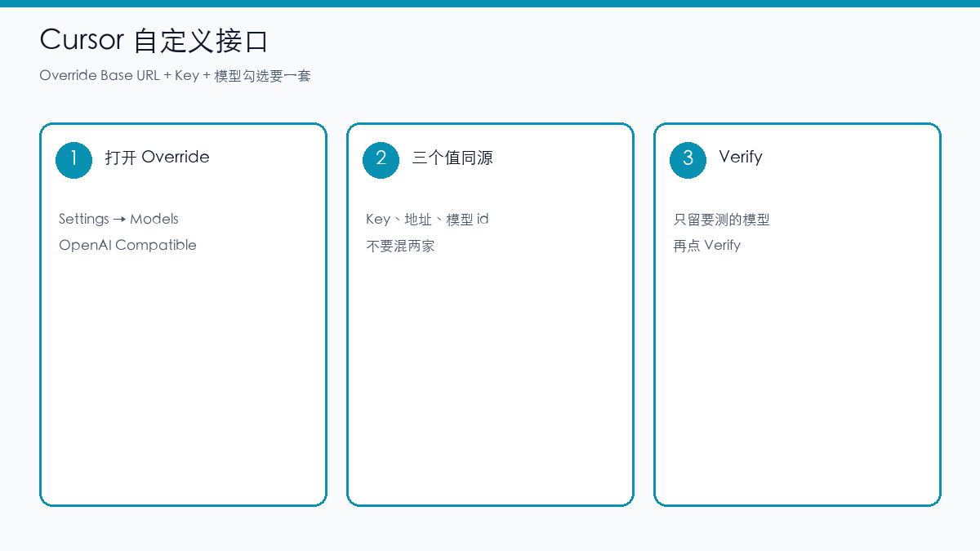Click the text "只留要测的模型"
The image size is (980, 551).
pyautogui.click(x=721, y=220)
